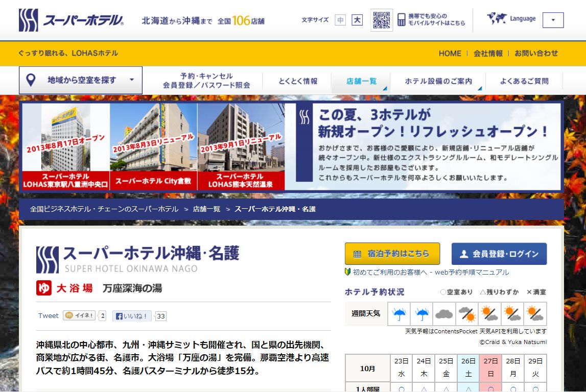Open the mobile site phone icon link
Viewport: 586px width, 392px height.
pyautogui.click(x=402, y=19)
